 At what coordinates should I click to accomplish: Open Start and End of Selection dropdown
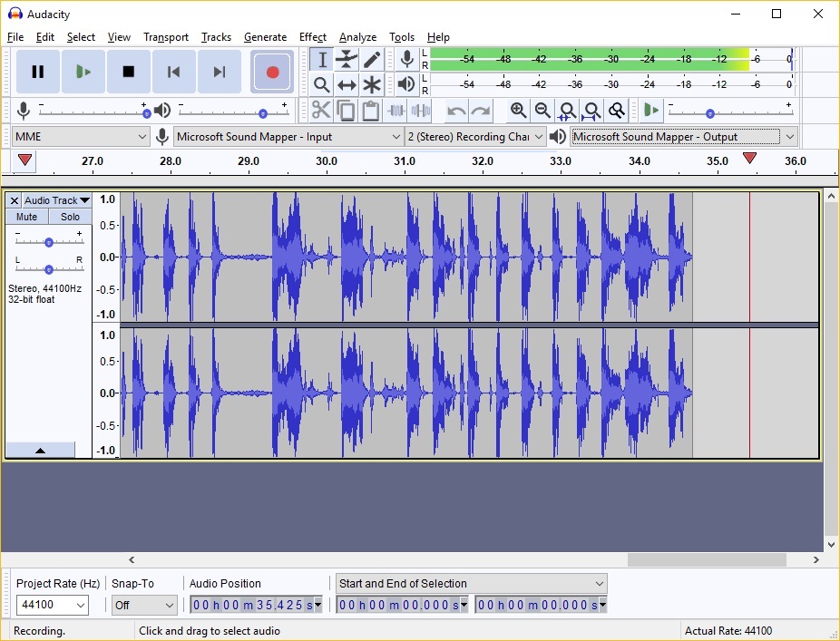coord(471,583)
